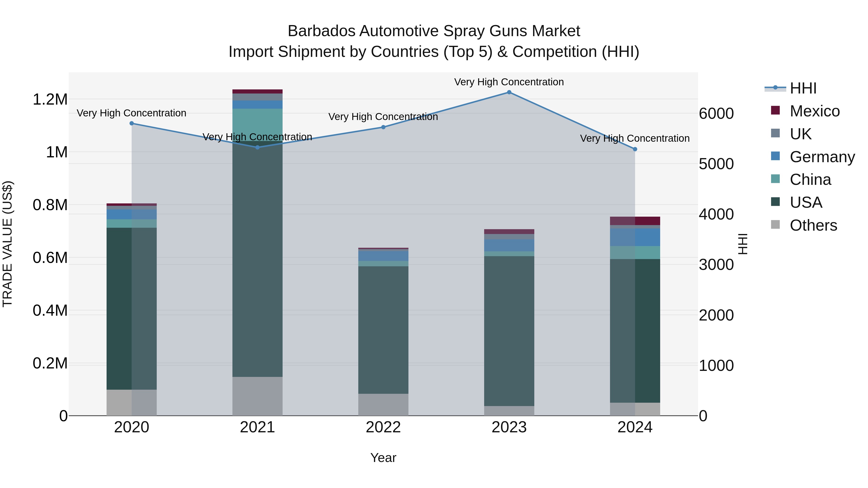Click the China teal legend swatch
The height and width of the screenshot is (488, 868).
[x=775, y=179]
